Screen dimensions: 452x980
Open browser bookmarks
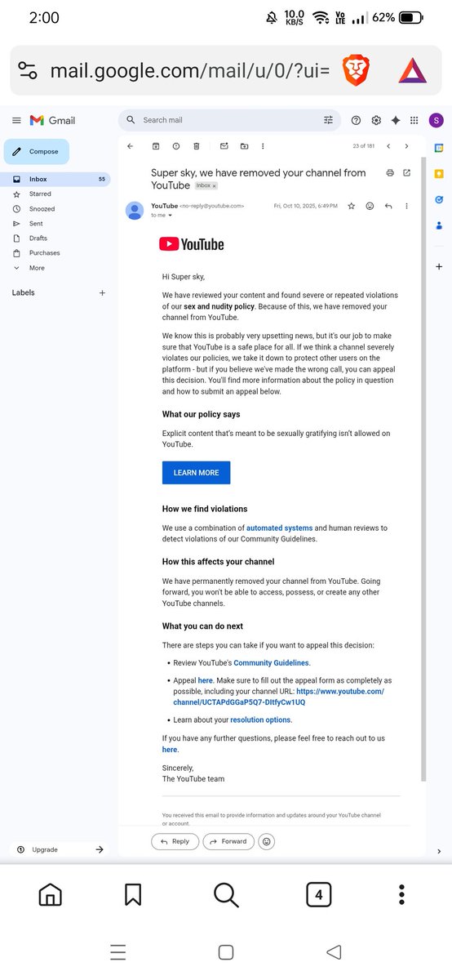click(x=133, y=895)
